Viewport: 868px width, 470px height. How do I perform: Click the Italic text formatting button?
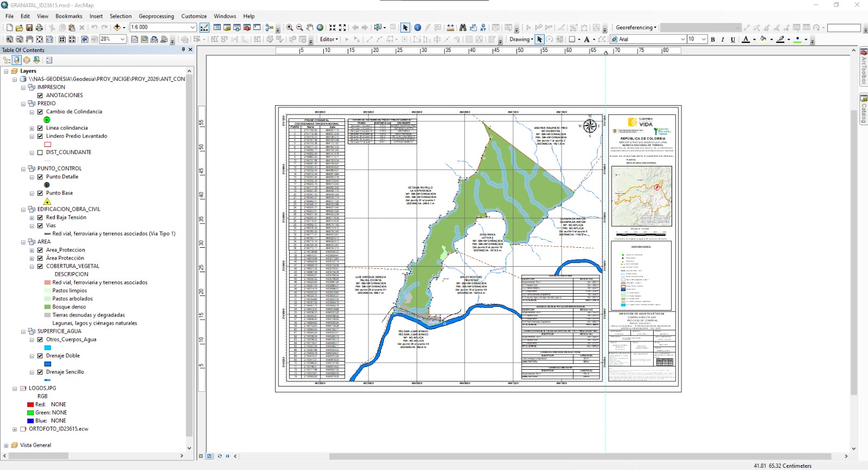click(x=723, y=39)
